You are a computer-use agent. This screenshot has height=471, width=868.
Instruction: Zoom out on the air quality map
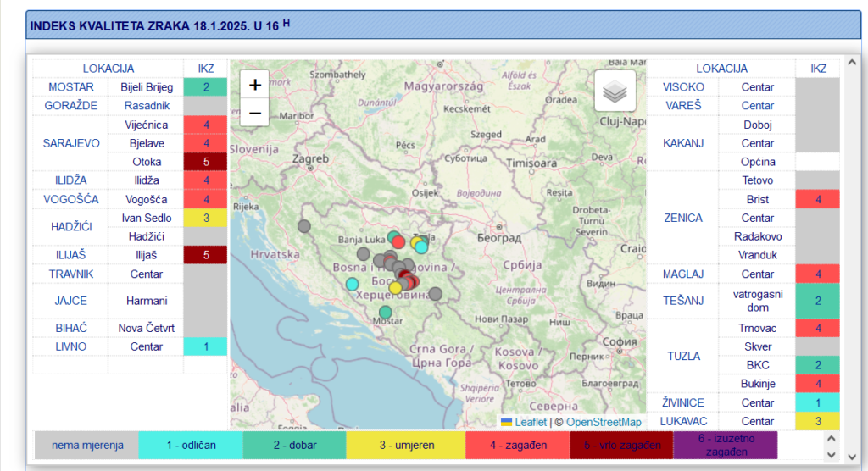point(254,112)
